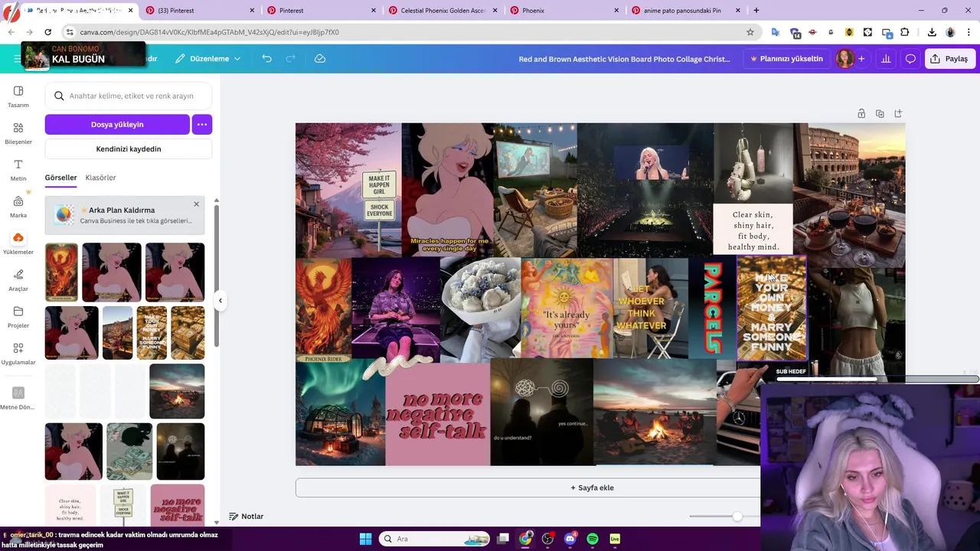Open the Araçlar tools panel
The image size is (980, 551).
pos(18,280)
